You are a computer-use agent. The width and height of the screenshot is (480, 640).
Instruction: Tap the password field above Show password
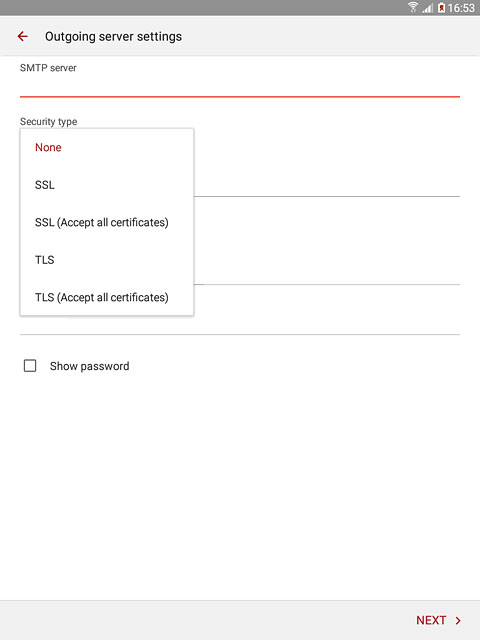click(240, 325)
